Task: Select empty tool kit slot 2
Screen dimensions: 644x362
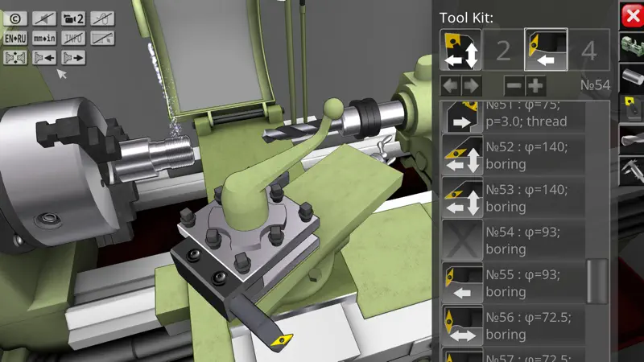Action: pyautogui.click(x=504, y=50)
